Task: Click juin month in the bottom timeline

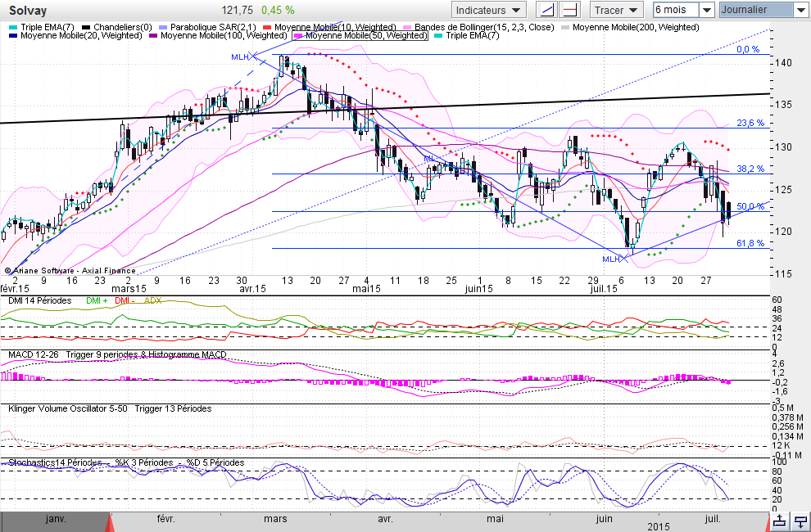Action: click(x=604, y=519)
